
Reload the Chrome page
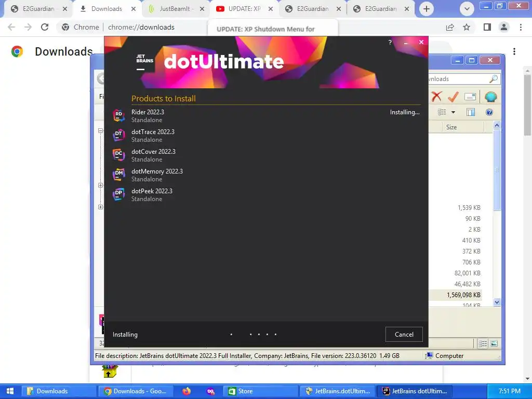click(45, 27)
